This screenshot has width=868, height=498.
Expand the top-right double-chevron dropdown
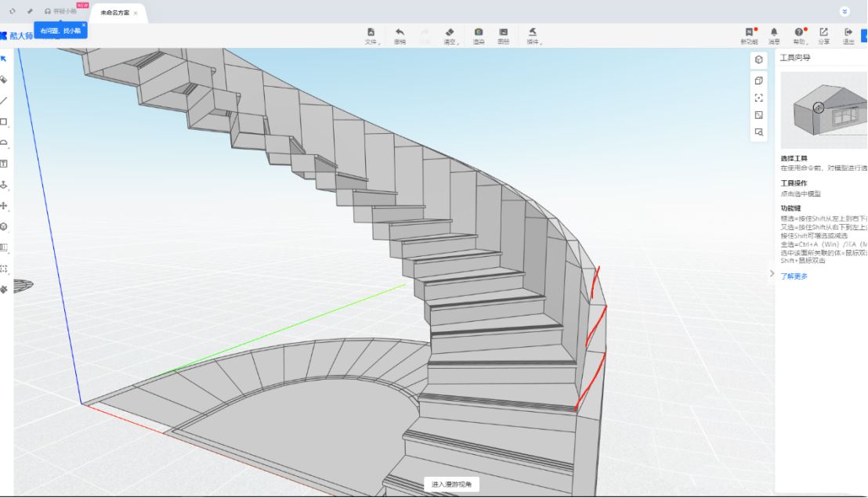(844, 12)
